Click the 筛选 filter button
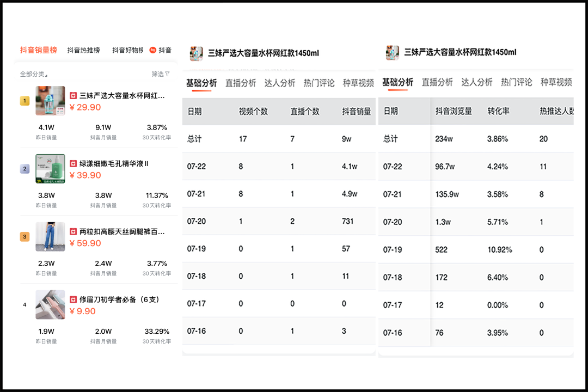Screen dimensions: 588x392 [x=161, y=74]
